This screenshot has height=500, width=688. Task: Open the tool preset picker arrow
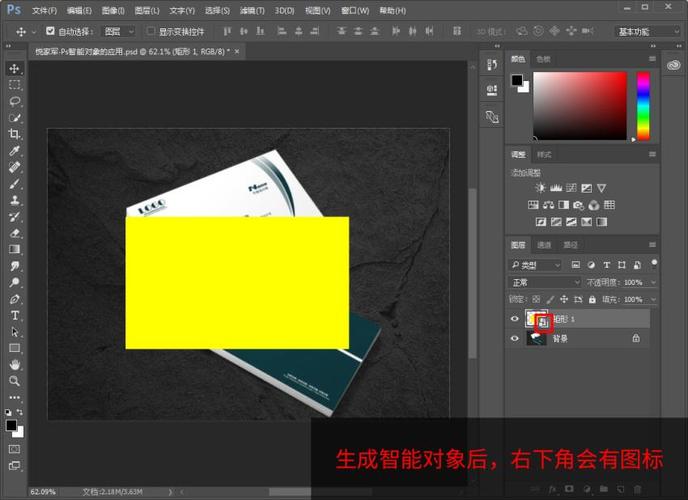(33, 32)
